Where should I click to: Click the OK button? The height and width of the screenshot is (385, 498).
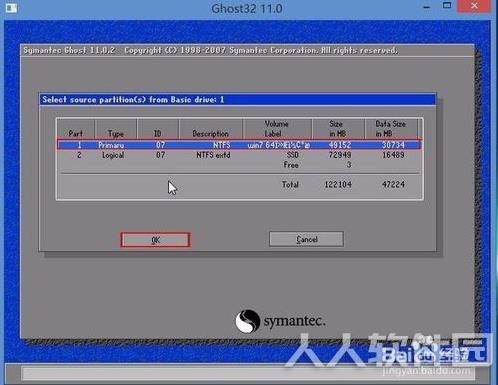coord(155,240)
